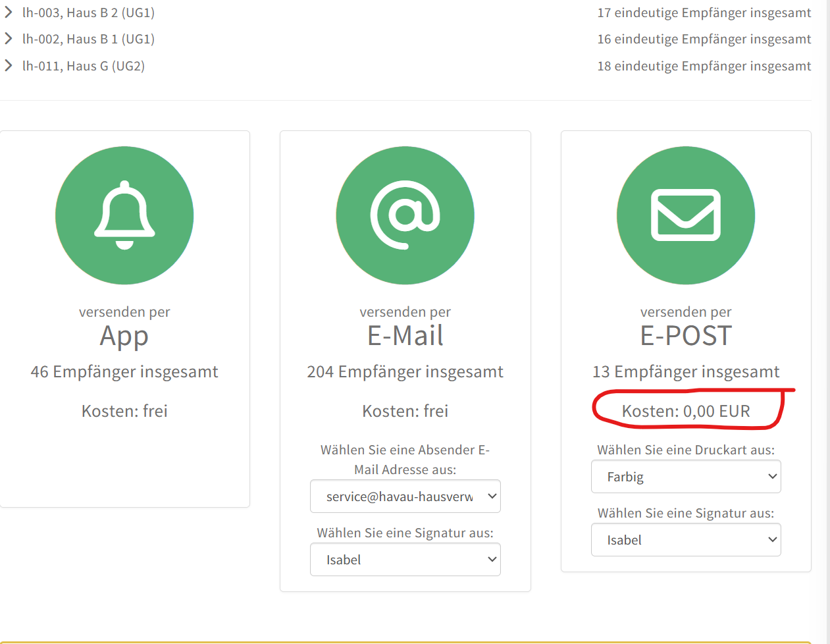The image size is (830, 644).
Task: Click the green @ E-Mail icon
Action: 405,215
